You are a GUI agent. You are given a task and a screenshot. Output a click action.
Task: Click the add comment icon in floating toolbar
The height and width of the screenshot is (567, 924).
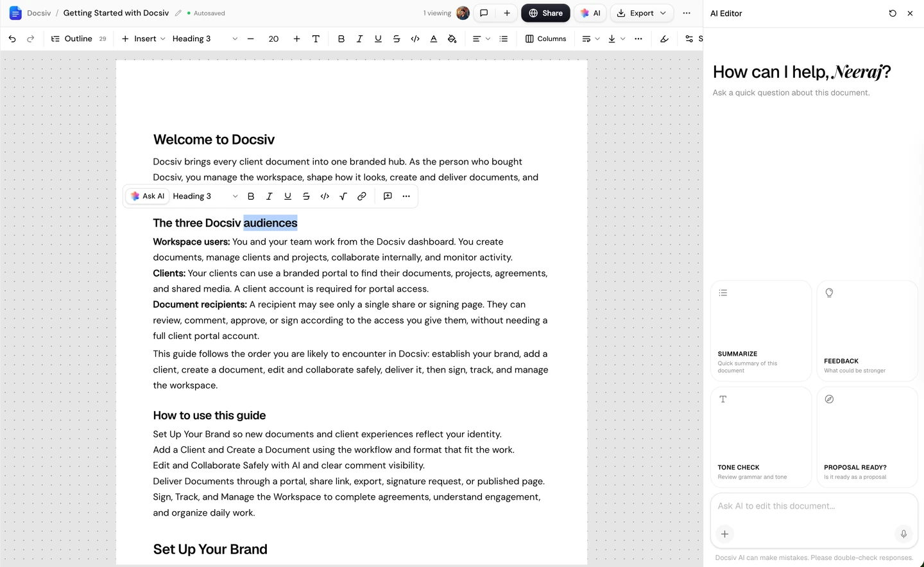coord(388,196)
